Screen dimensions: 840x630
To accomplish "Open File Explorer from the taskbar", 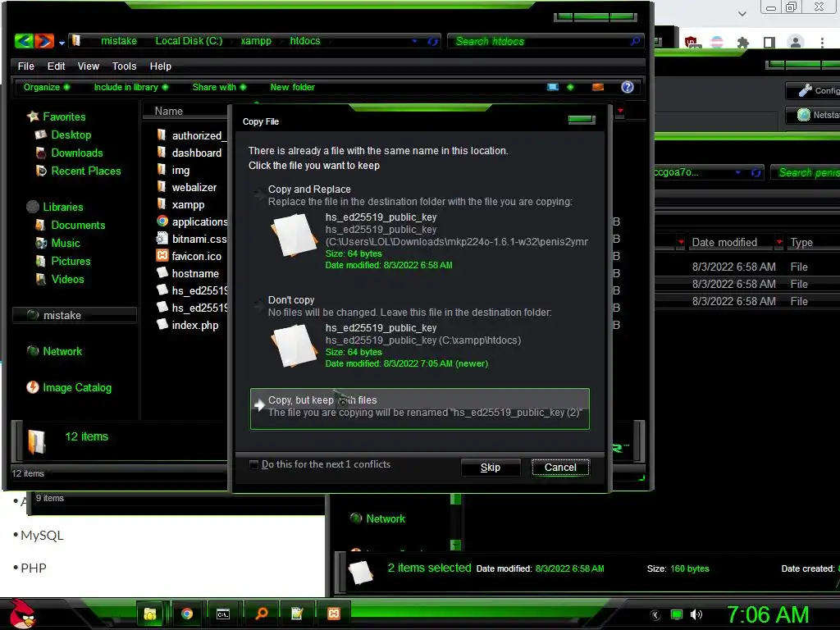I will (x=150, y=614).
